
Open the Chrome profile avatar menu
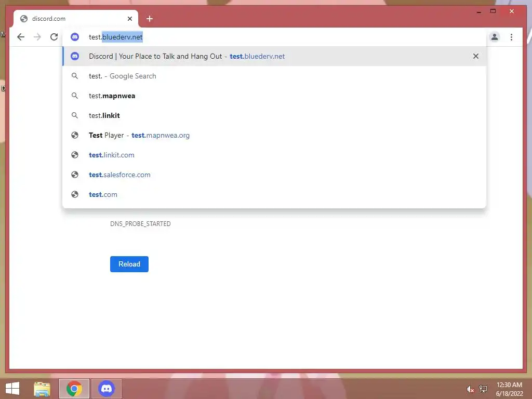[x=495, y=37]
